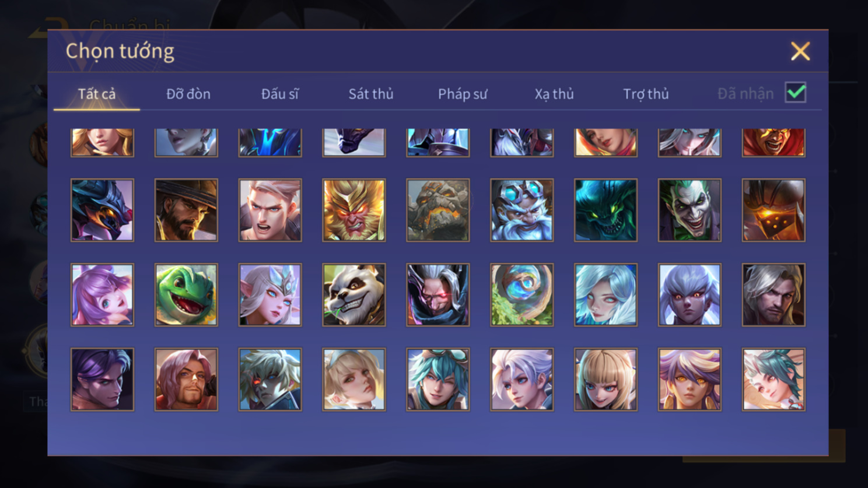Pick the teal-haired goggles hero portrait
868x488 pixels.
(x=438, y=380)
